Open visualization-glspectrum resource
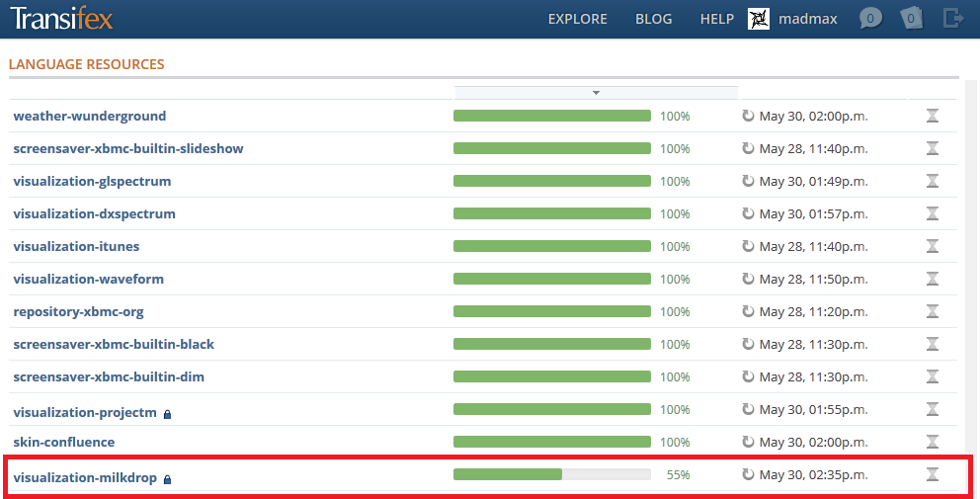The width and height of the screenshot is (980, 499). click(92, 182)
